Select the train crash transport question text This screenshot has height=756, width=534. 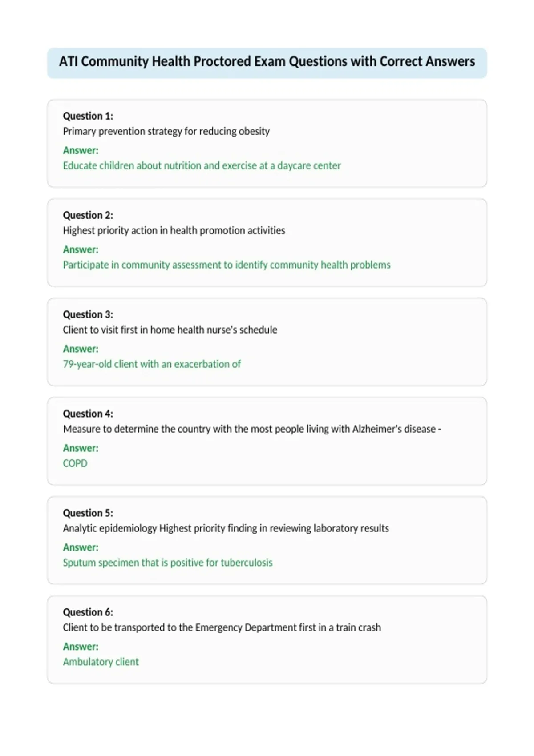222,627
